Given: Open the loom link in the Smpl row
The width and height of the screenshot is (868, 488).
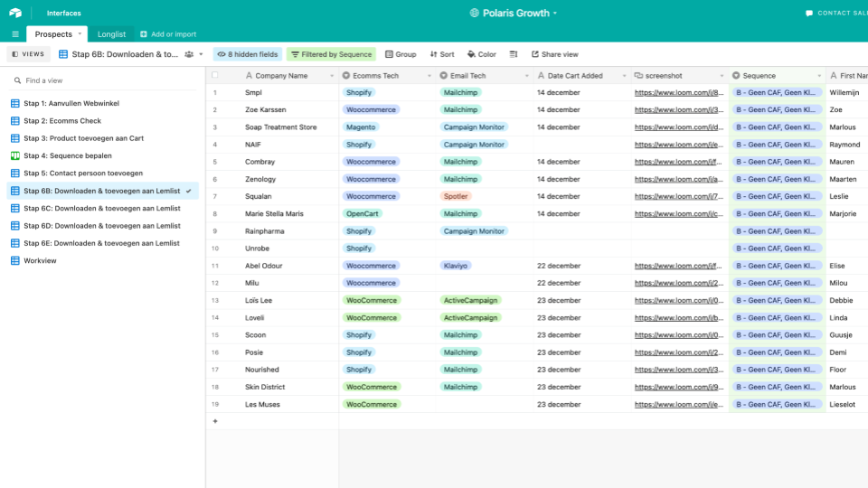Looking at the screenshot, I should pyautogui.click(x=679, y=93).
